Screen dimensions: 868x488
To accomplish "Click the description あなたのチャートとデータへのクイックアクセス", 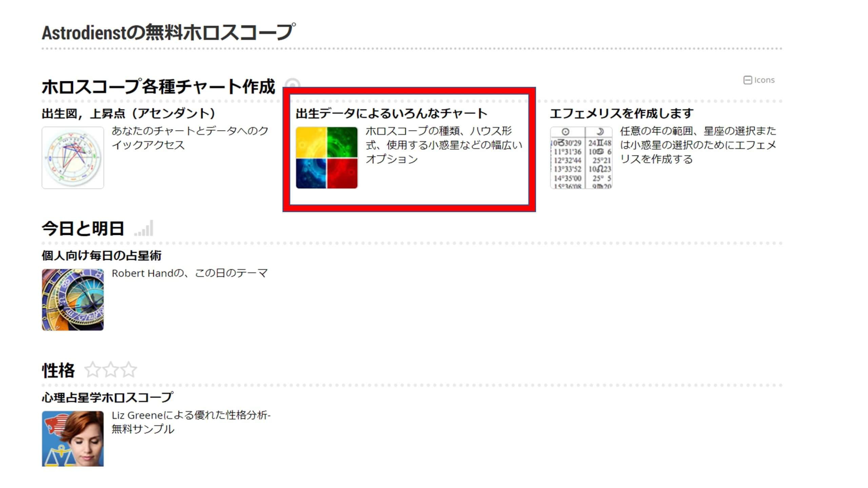I will pyautogui.click(x=190, y=138).
